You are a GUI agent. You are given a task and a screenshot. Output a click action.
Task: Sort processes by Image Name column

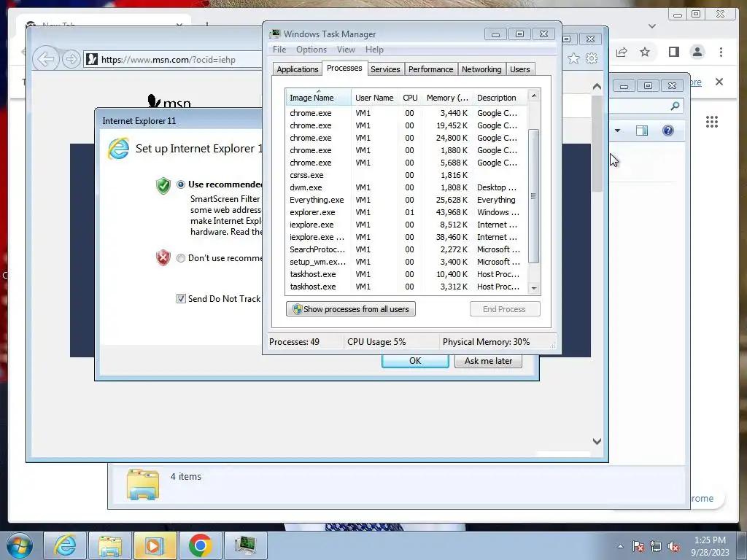(x=318, y=98)
